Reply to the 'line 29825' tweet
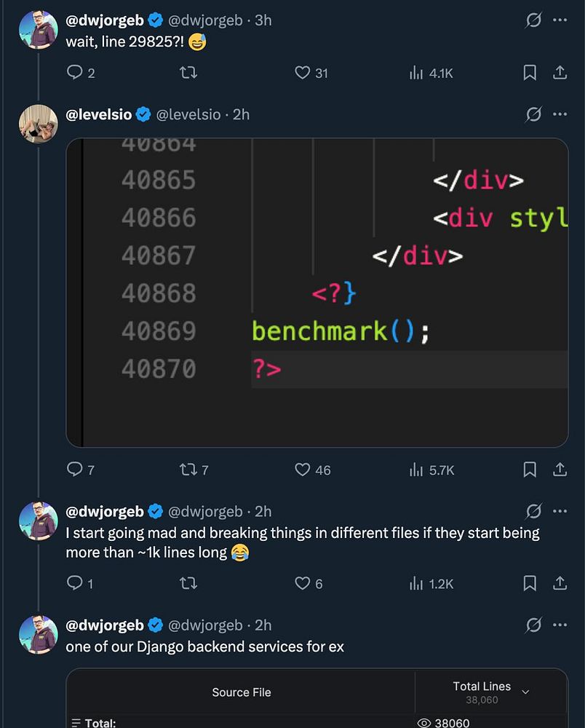Screen dimensions: 585x728 tap(75, 73)
